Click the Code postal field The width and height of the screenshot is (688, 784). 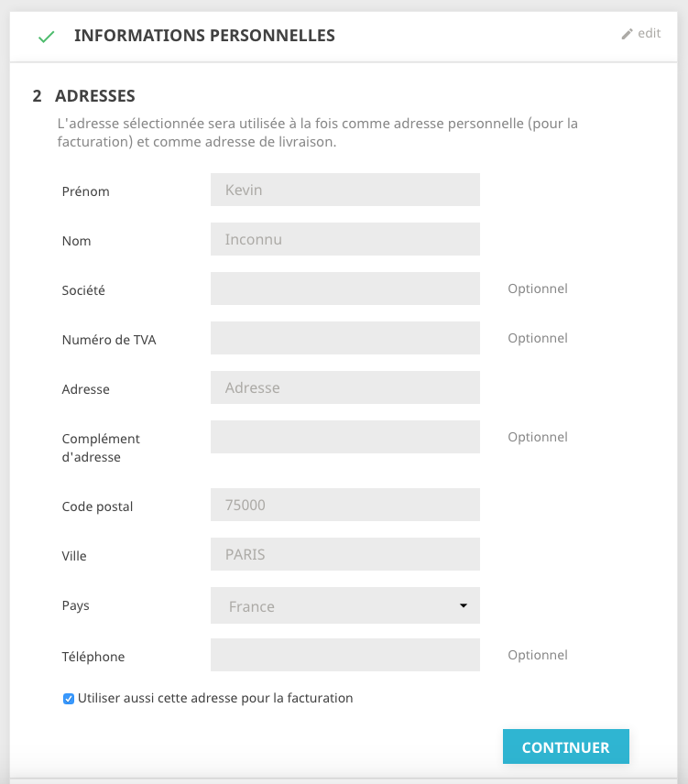[345, 505]
